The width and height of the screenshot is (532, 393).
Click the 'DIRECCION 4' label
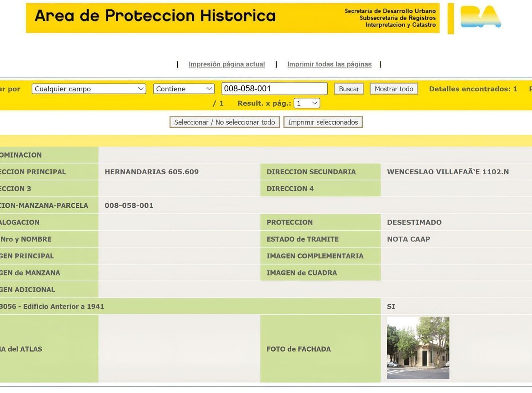coord(290,188)
